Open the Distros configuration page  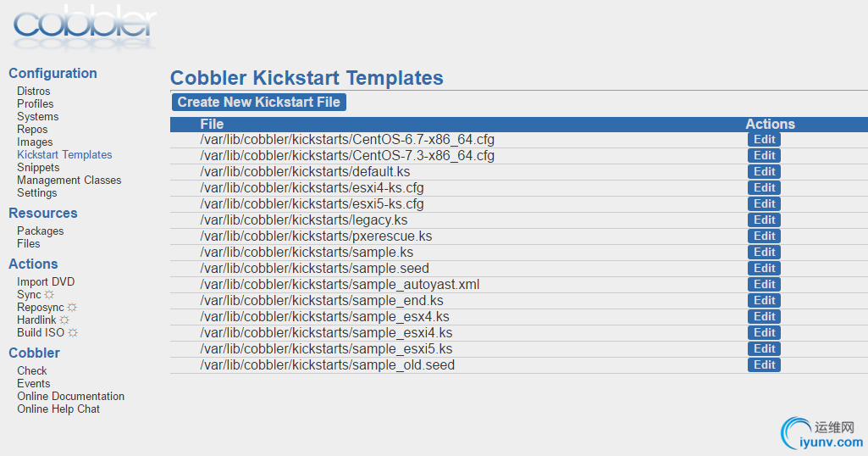pyautogui.click(x=33, y=91)
